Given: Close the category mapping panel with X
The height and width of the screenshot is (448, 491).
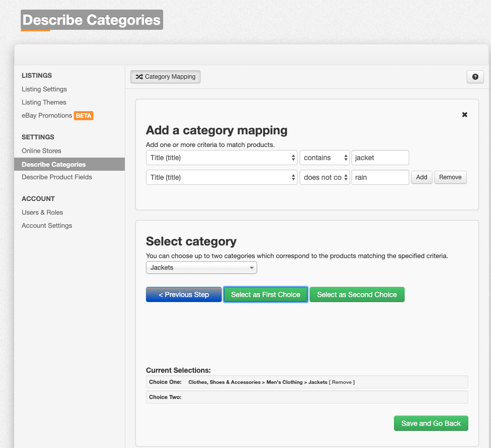Looking at the screenshot, I should click(465, 115).
